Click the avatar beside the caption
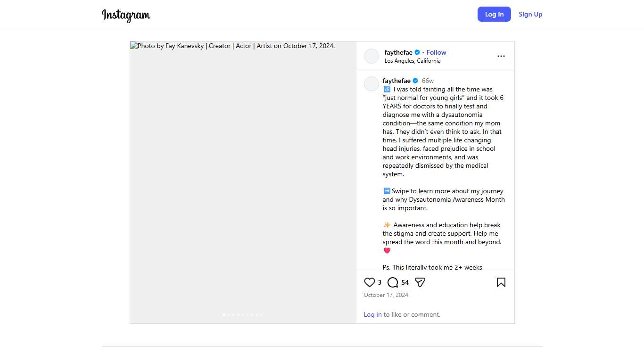 (x=372, y=84)
